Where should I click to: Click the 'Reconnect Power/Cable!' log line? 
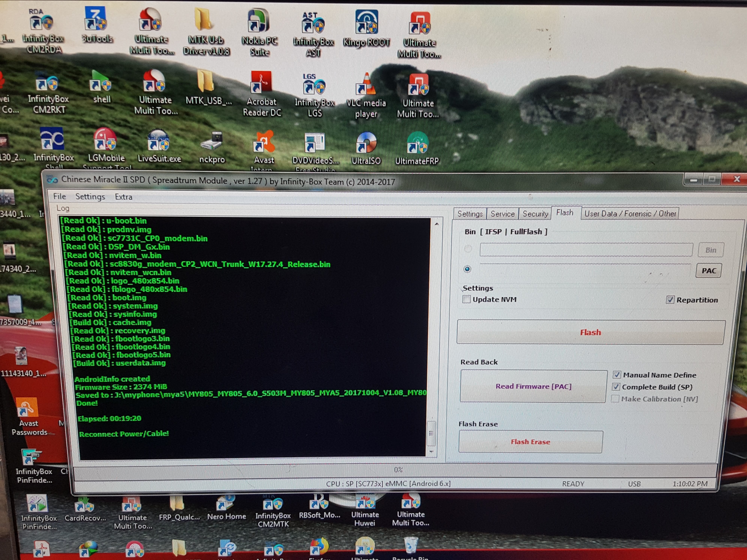coord(124,434)
